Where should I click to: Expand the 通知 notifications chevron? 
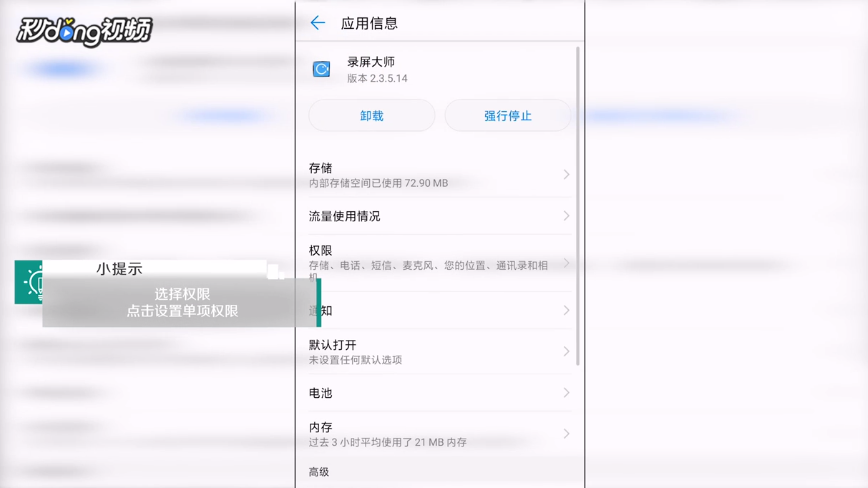pos(566,310)
